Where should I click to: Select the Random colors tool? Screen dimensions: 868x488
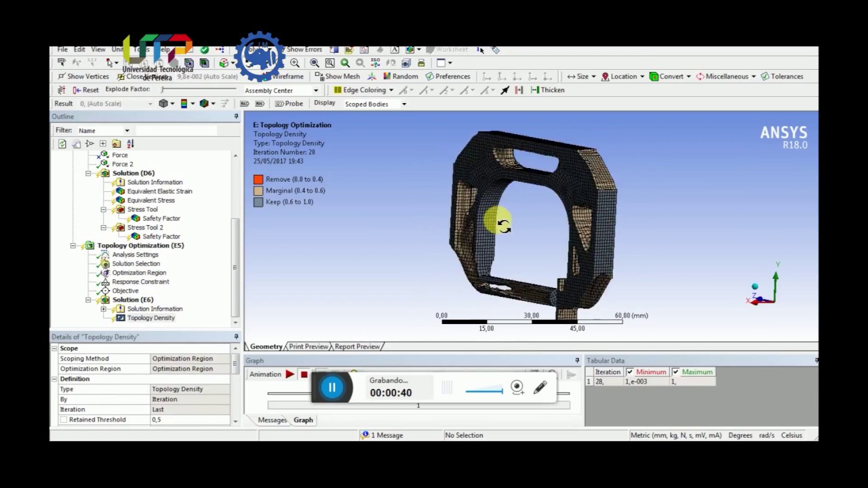[400, 77]
